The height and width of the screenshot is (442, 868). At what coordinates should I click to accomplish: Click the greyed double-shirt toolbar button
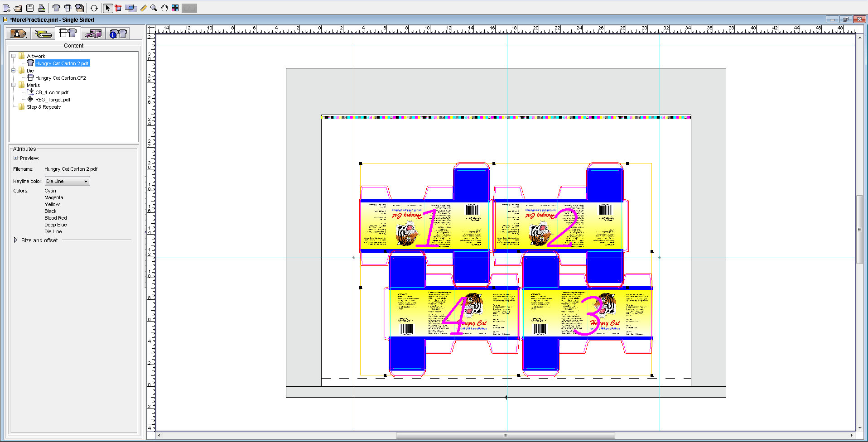tap(189, 8)
